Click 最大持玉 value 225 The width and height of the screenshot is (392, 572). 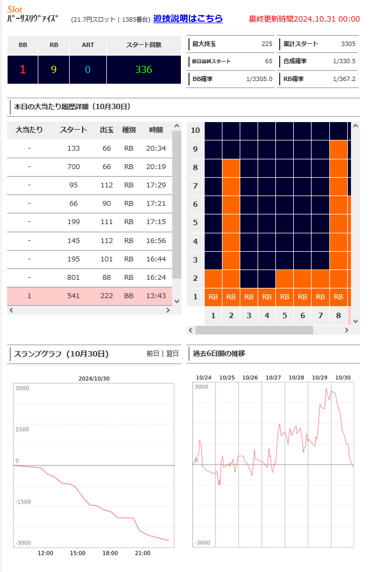(x=267, y=44)
